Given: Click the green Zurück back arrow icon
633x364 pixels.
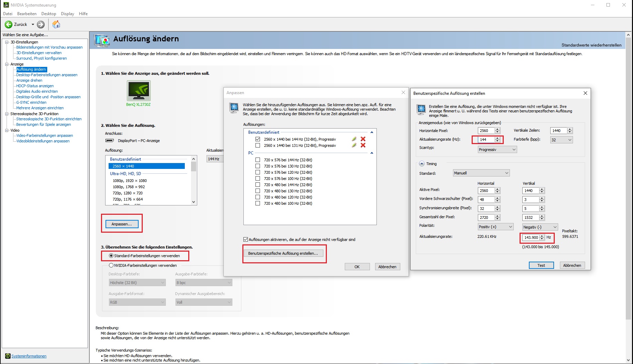Looking at the screenshot, I should point(9,24).
